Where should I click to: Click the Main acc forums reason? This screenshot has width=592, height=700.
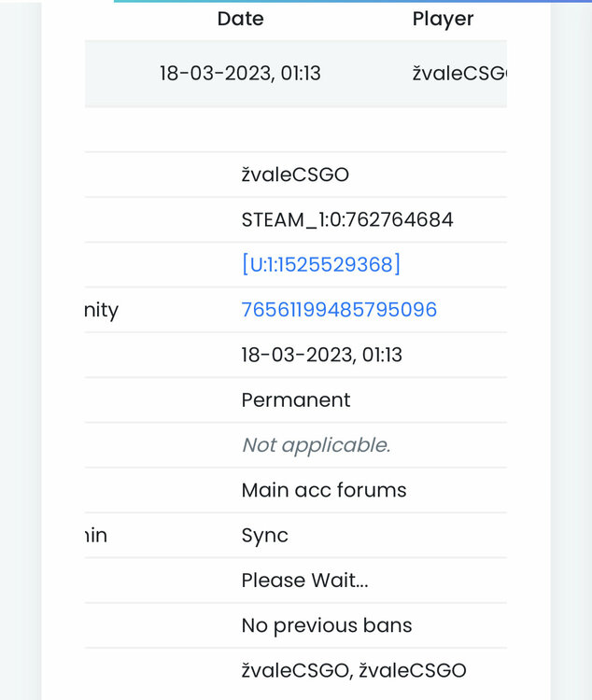(x=323, y=490)
